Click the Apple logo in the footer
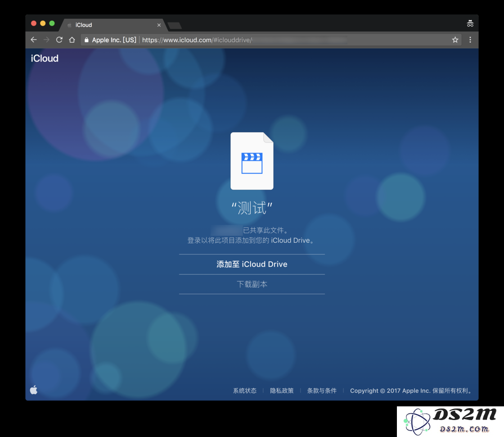 (34, 390)
